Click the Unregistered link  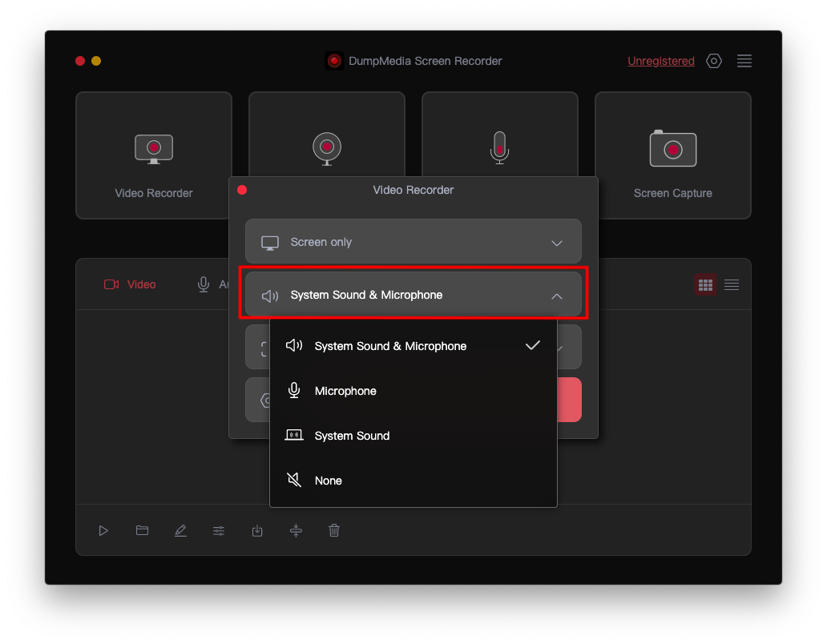point(661,61)
